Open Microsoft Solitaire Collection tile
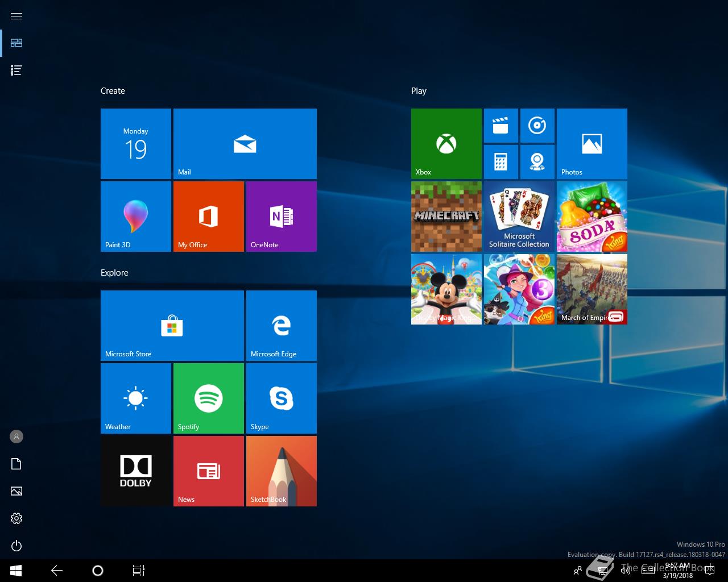Image resolution: width=728 pixels, height=582 pixels. (x=519, y=217)
